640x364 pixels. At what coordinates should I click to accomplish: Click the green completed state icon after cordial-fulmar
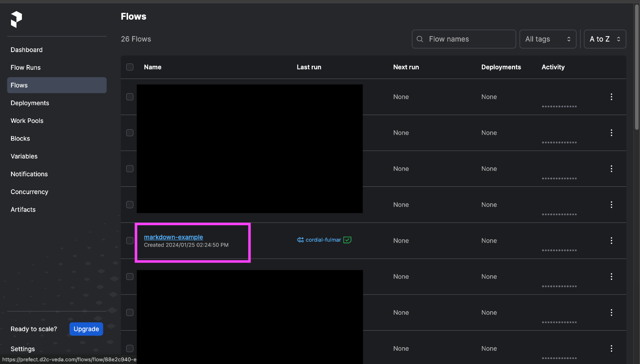[x=347, y=240]
